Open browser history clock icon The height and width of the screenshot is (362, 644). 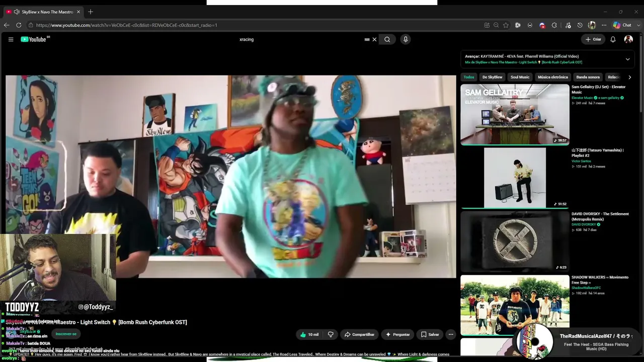[x=580, y=25]
